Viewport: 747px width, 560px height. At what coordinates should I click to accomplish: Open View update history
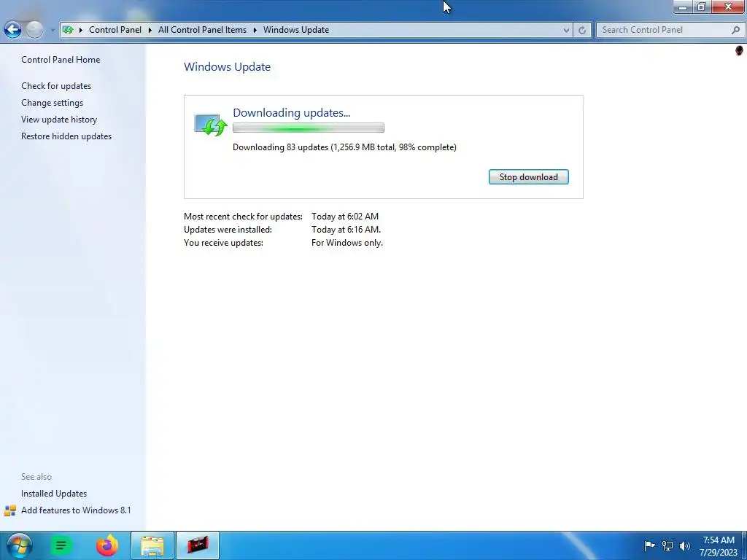[59, 119]
